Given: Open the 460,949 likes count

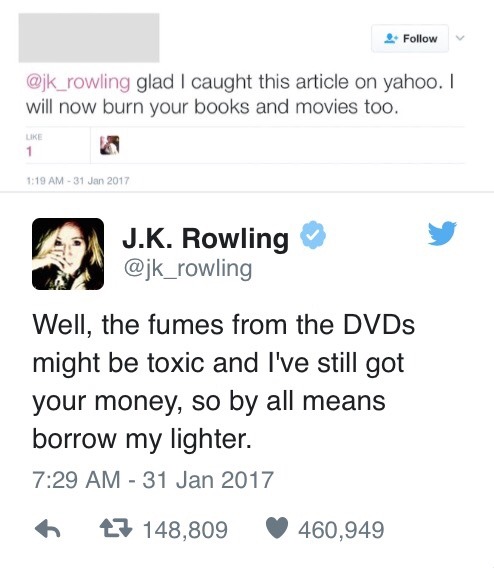Looking at the screenshot, I should coord(341,530).
